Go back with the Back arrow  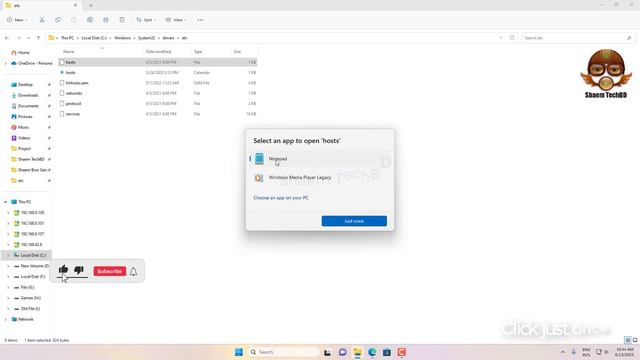pyautogui.click(x=7, y=38)
